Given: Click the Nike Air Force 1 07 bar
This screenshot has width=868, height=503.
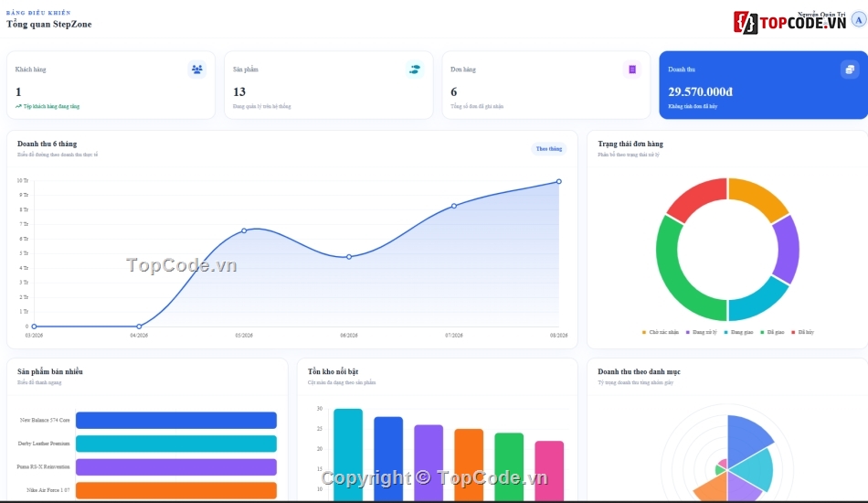Looking at the screenshot, I should (176, 489).
